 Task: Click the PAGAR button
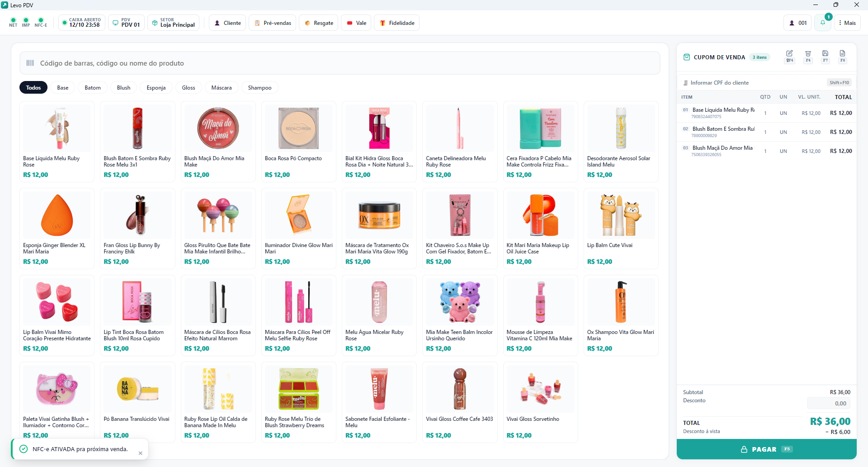(766, 449)
